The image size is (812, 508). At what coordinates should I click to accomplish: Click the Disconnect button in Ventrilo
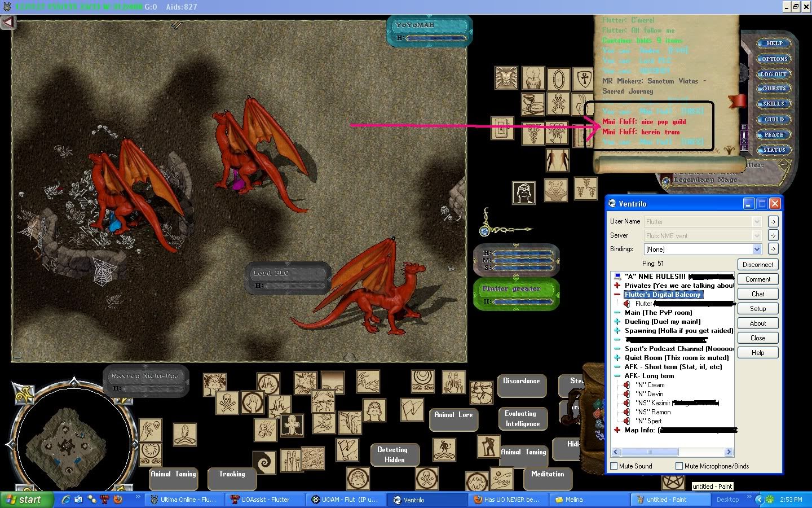tap(758, 265)
